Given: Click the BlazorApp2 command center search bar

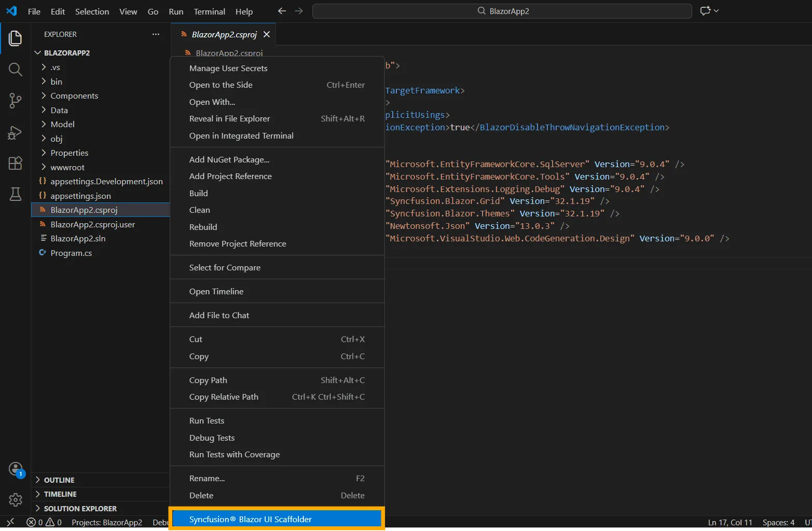Looking at the screenshot, I should click(501, 10).
